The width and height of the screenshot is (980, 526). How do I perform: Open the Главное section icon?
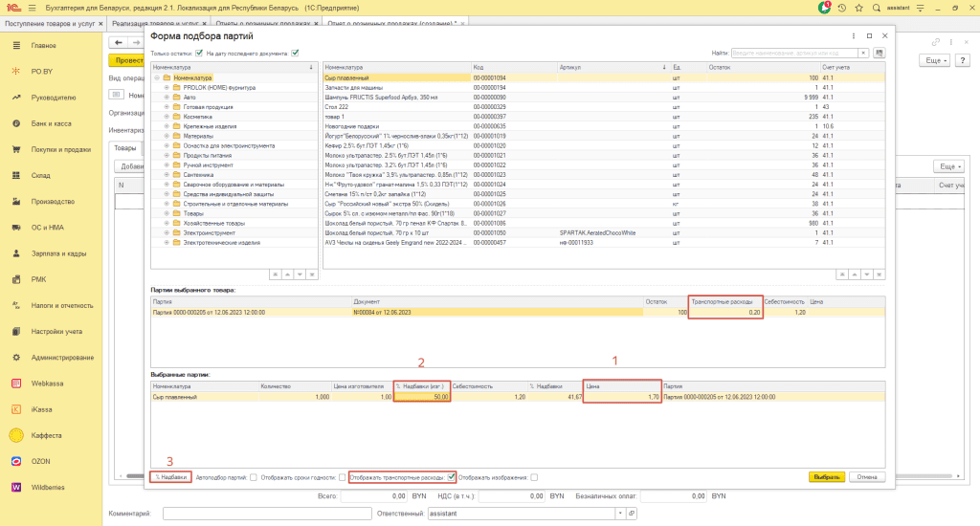tap(16, 46)
